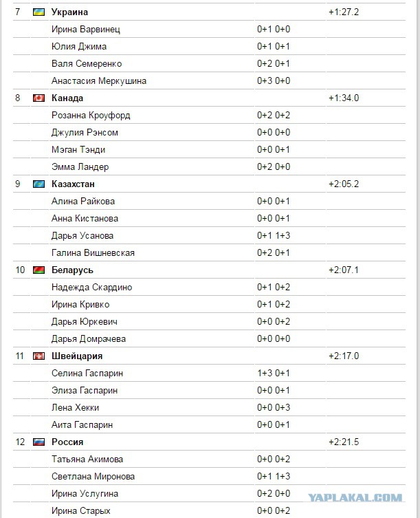Select athlete Дарья Домрачева
420x518 pixels.
coord(89,339)
